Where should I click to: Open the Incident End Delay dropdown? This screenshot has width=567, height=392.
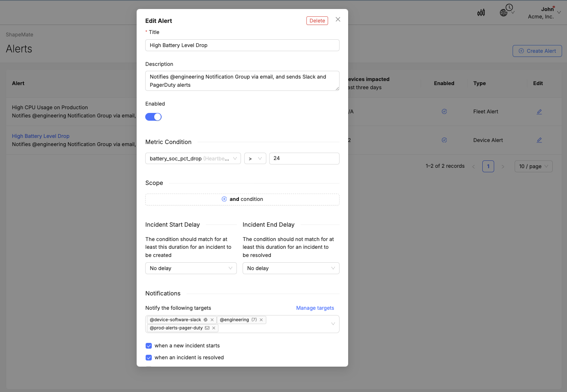pyautogui.click(x=291, y=268)
